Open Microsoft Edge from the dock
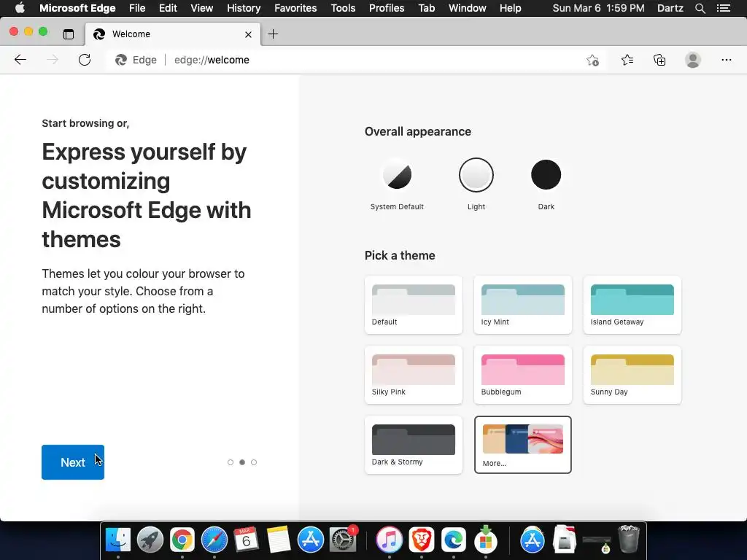Viewport: 747px width, 560px height. pyautogui.click(x=454, y=540)
